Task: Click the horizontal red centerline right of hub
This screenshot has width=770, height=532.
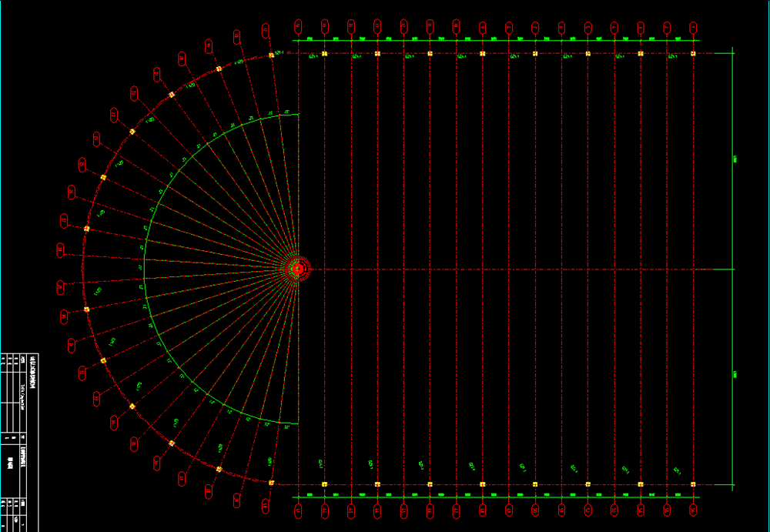Action: tap(508, 269)
